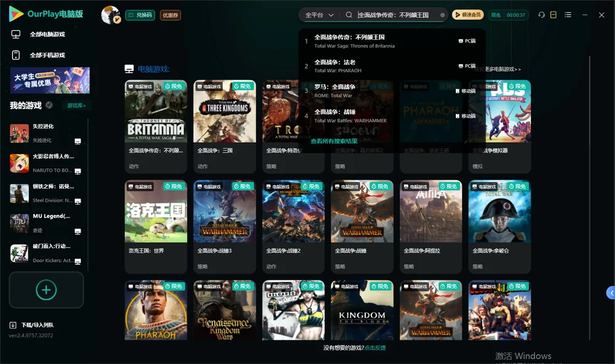615x364 pixels.
Task: Click the OurPlay logo icon
Action: pos(16,14)
